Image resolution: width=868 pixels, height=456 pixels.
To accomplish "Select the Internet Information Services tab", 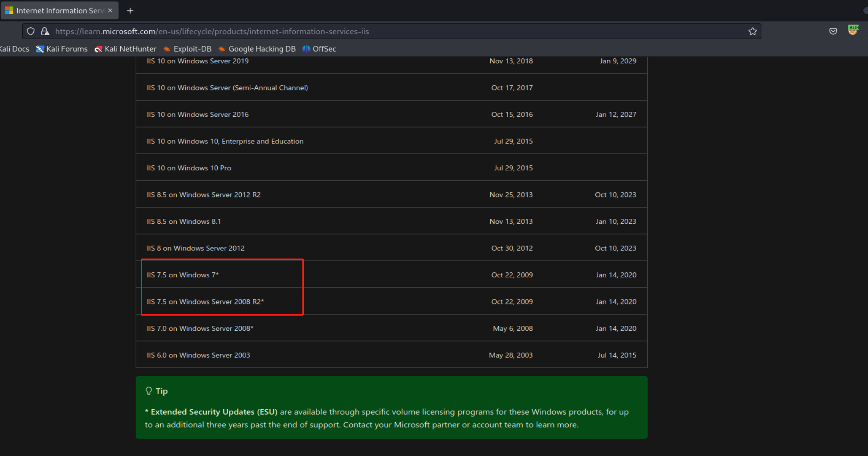I will [x=60, y=11].
